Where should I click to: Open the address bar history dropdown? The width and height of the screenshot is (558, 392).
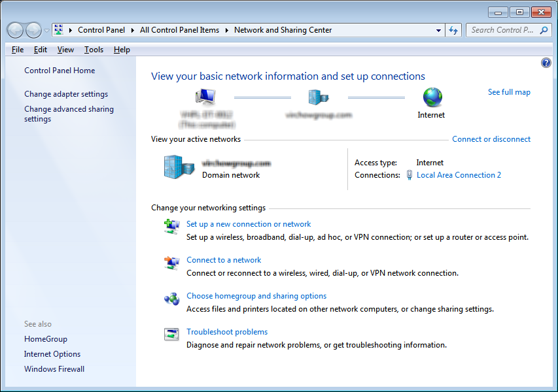pyautogui.click(x=438, y=31)
